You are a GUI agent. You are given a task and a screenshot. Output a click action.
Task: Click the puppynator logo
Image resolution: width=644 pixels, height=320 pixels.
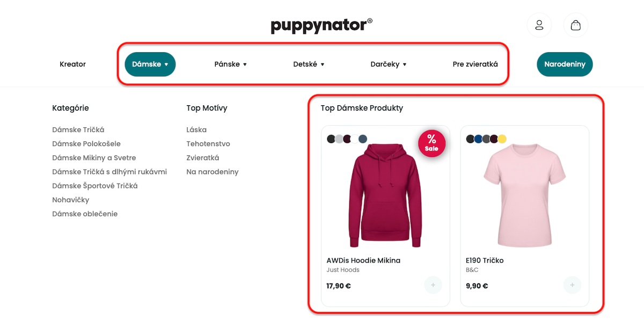click(321, 25)
